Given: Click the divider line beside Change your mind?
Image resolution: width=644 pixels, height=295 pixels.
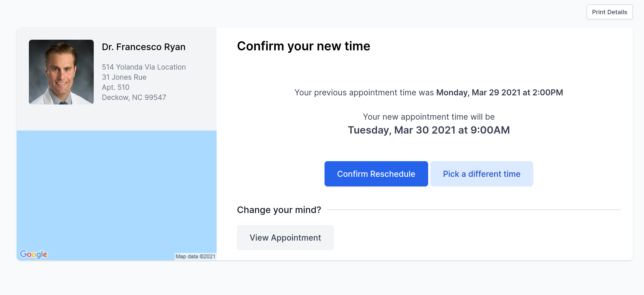Looking at the screenshot, I should tap(474, 210).
